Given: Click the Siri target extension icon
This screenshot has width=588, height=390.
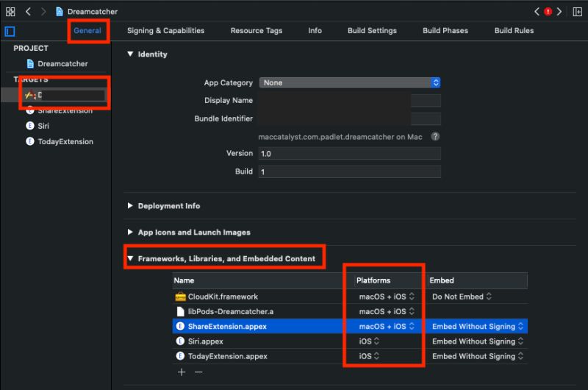Looking at the screenshot, I should pos(30,126).
